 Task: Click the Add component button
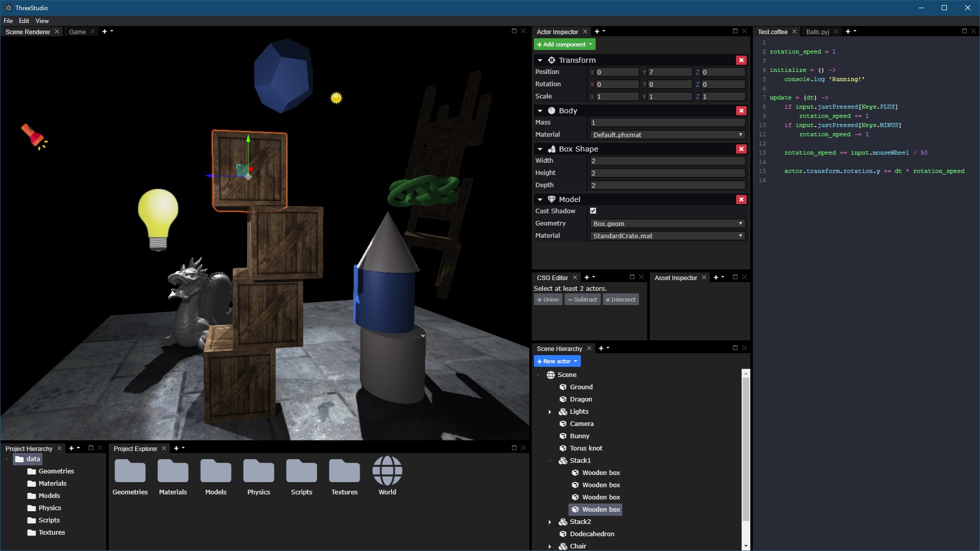[x=564, y=44]
